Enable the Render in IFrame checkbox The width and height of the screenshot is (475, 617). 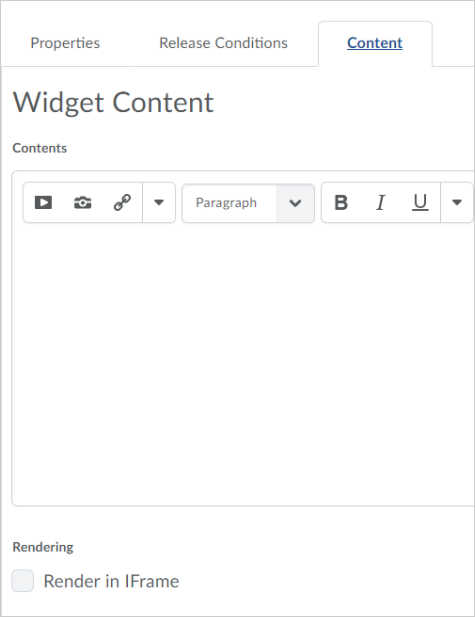click(22, 580)
